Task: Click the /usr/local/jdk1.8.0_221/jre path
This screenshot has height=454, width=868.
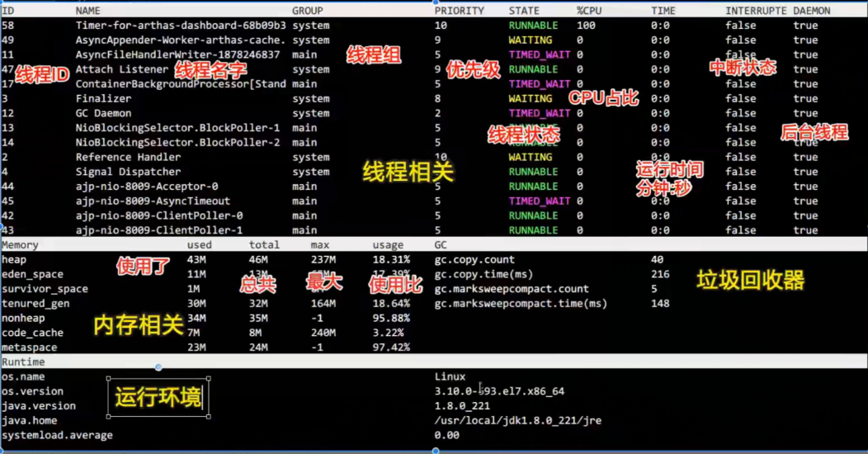Action: (x=518, y=421)
